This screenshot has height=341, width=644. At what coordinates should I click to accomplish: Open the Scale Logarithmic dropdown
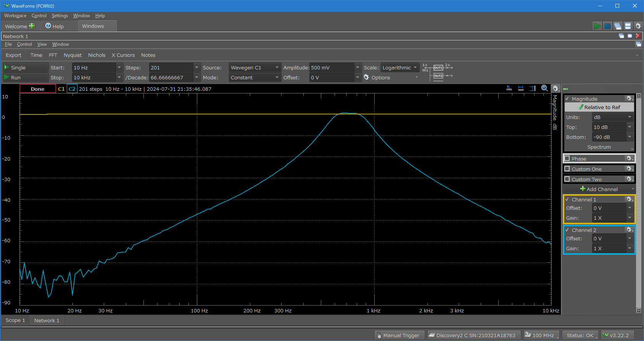coord(400,68)
